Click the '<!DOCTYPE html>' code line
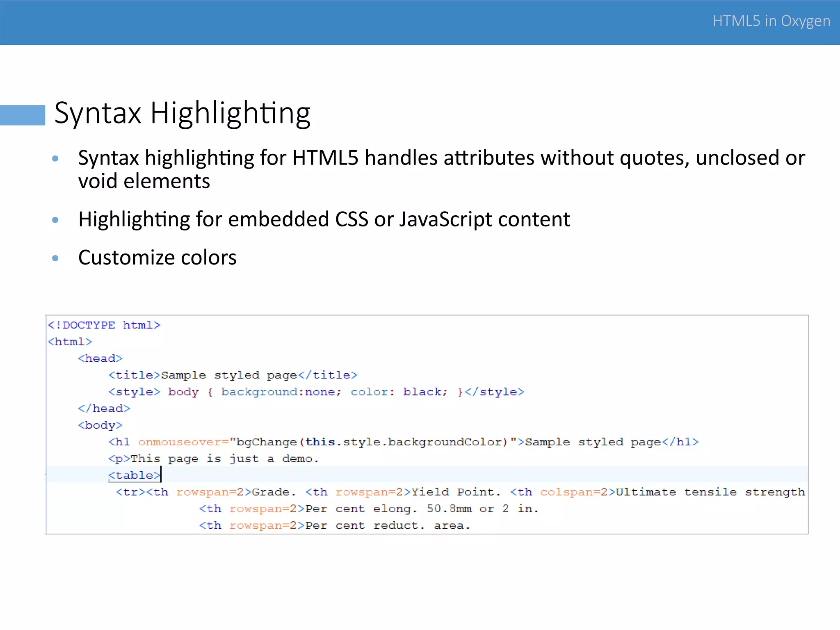This screenshot has height=630, width=840. point(104,325)
